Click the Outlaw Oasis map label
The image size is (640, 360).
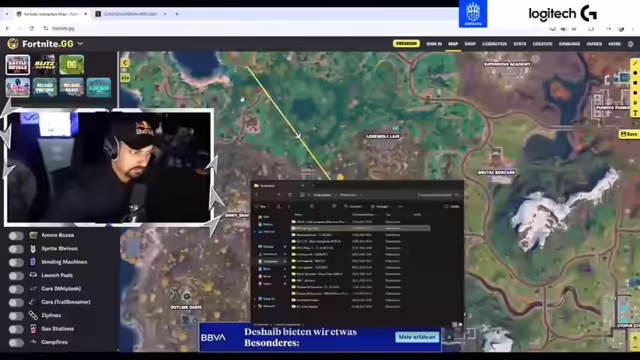[x=186, y=307]
